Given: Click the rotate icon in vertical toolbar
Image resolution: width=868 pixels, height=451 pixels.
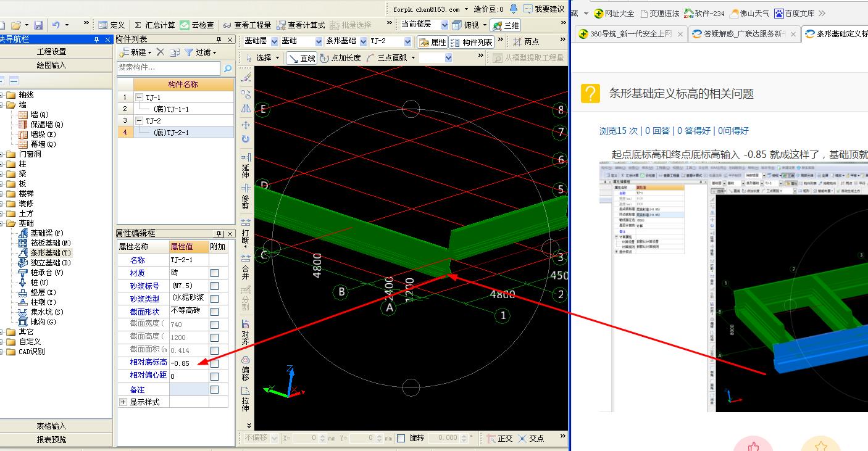Looking at the screenshot, I should (245, 139).
